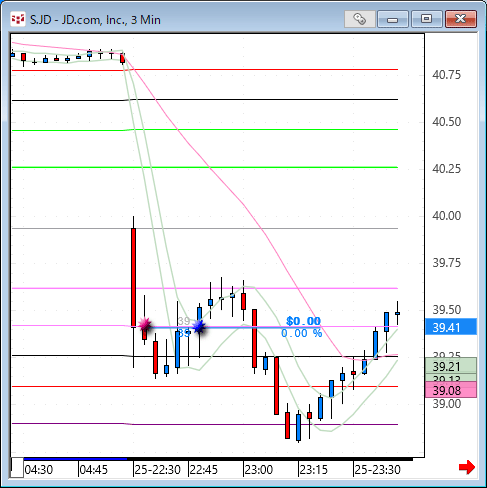Click the 22:45 time axis label
Image resolution: width=487 pixels, height=488 pixels.
pos(203,470)
